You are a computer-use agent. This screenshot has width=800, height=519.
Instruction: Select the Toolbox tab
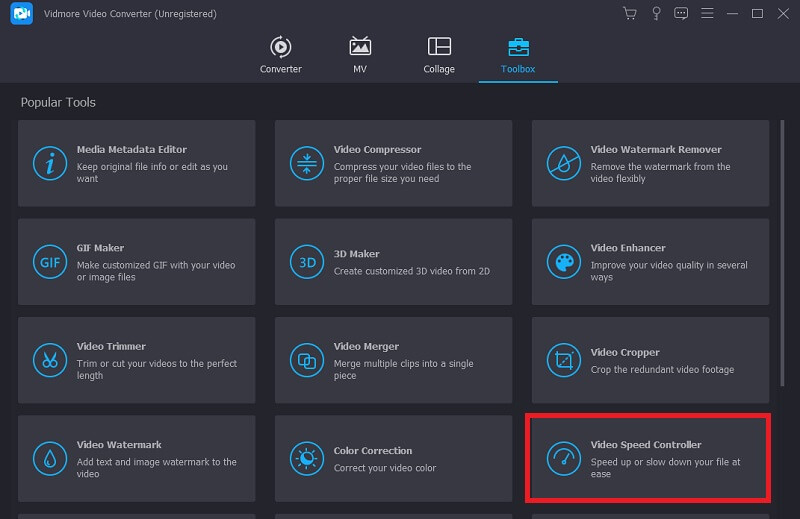point(518,55)
